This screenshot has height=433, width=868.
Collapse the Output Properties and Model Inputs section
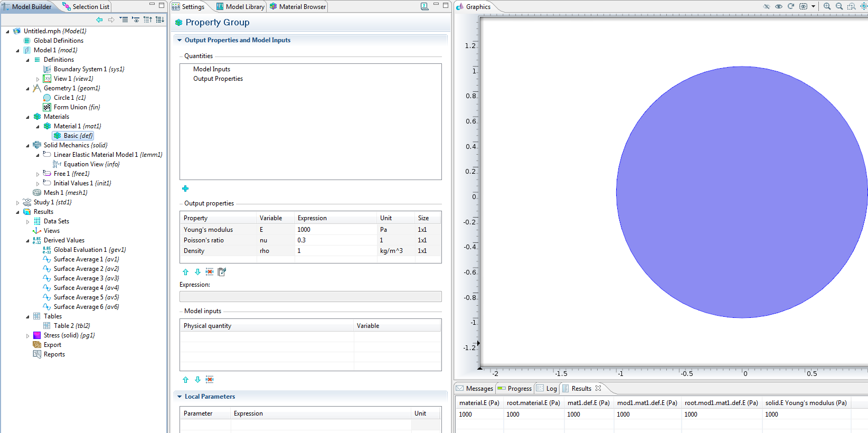point(180,40)
